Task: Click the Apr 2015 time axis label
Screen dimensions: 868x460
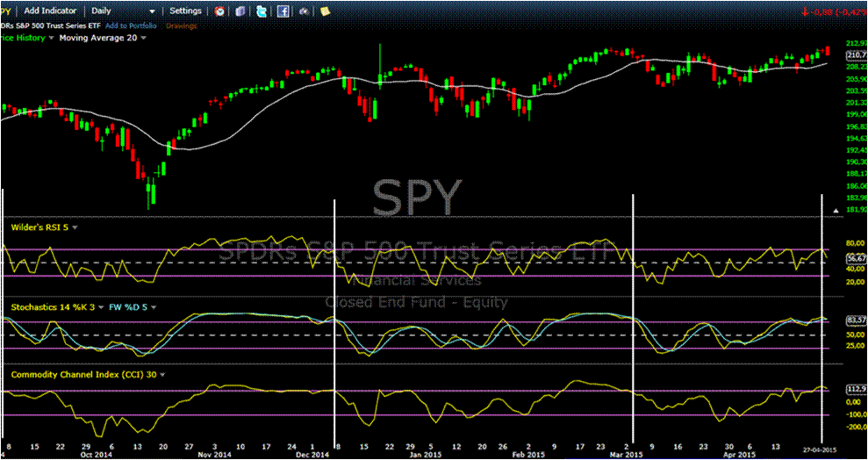Action: coord(740,454)
